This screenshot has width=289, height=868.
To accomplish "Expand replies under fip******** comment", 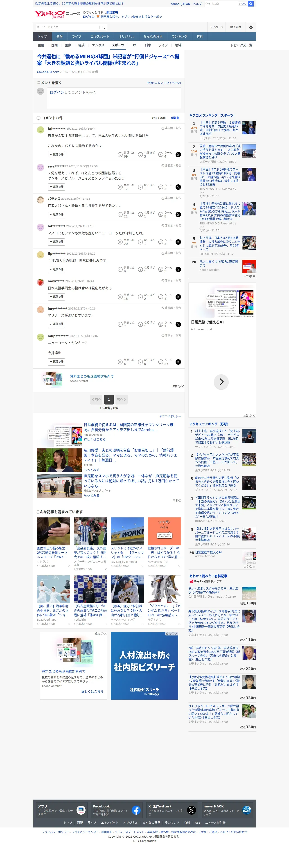I will click(56, 269).
